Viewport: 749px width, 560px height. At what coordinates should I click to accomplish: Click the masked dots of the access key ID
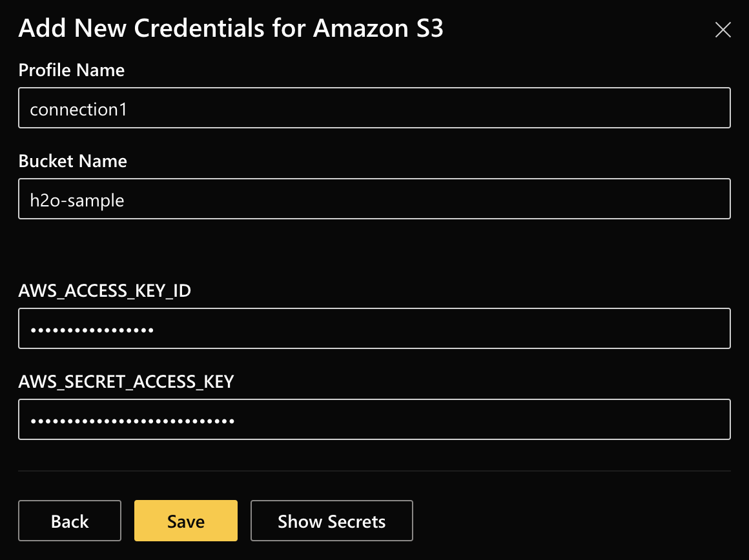pos(92,330)
